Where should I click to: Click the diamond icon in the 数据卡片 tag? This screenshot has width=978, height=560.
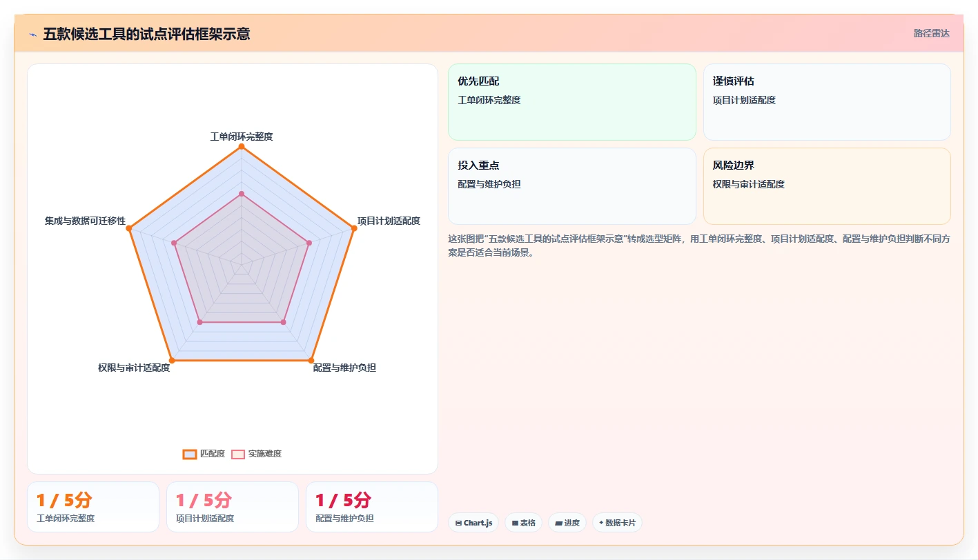pos(601,523)
